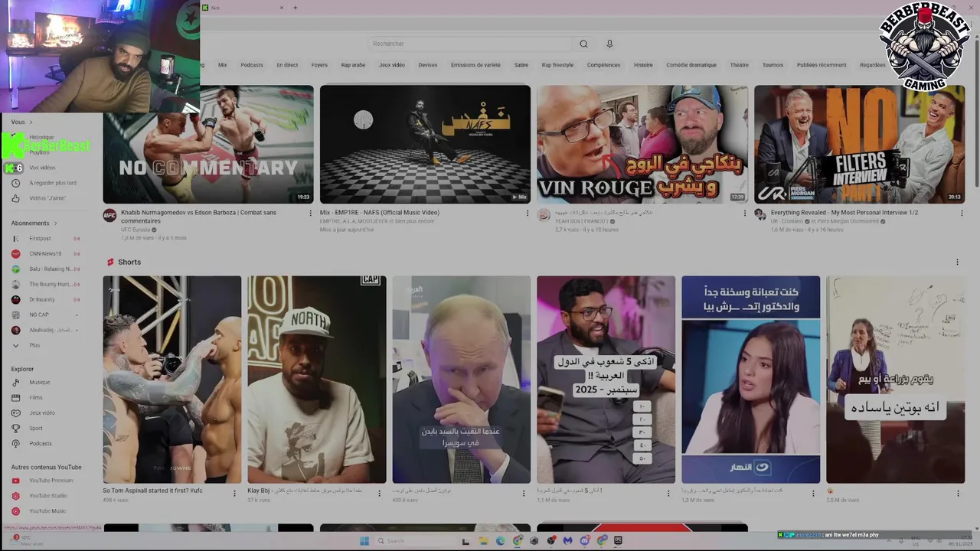Select the Mix filter chip
The height and width of the screenshot is (551, 980).
tap(222, 65)
